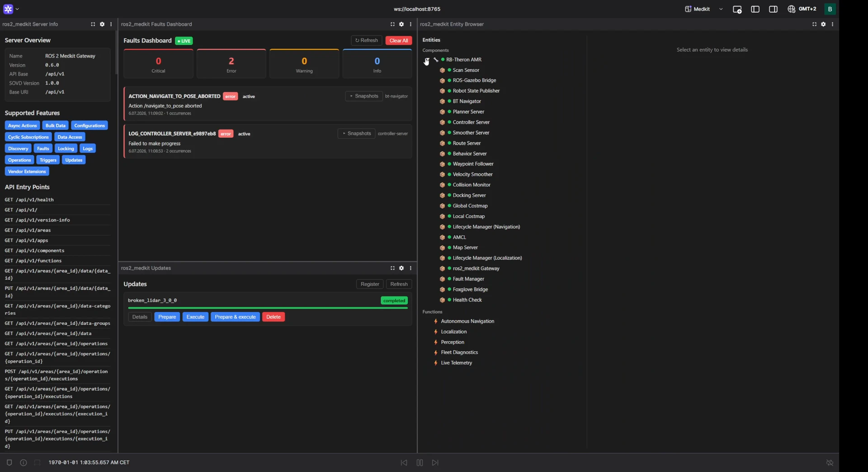Filter by the Critical fault counter card
This screenshot has width=868, height=472.
[x=158, y=64]
